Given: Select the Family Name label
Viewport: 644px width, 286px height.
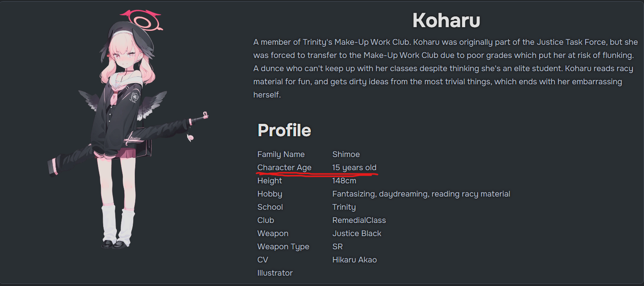Looking at the screenshot, I should [281, 154].
